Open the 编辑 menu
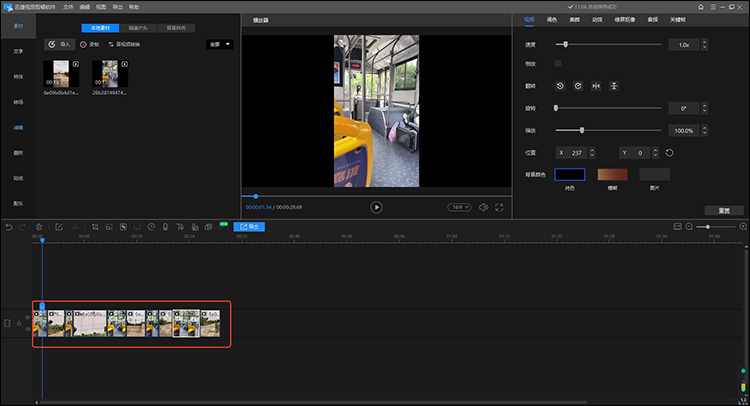The width and height of the screenshot is (750, 406). click(x=85, y=7)
